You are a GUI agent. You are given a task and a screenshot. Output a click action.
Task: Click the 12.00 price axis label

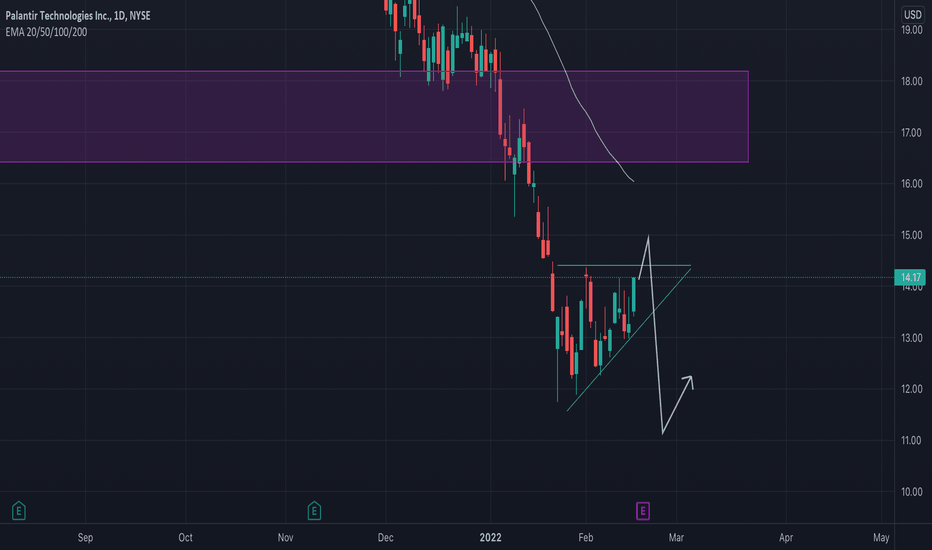tap(912, 389)
